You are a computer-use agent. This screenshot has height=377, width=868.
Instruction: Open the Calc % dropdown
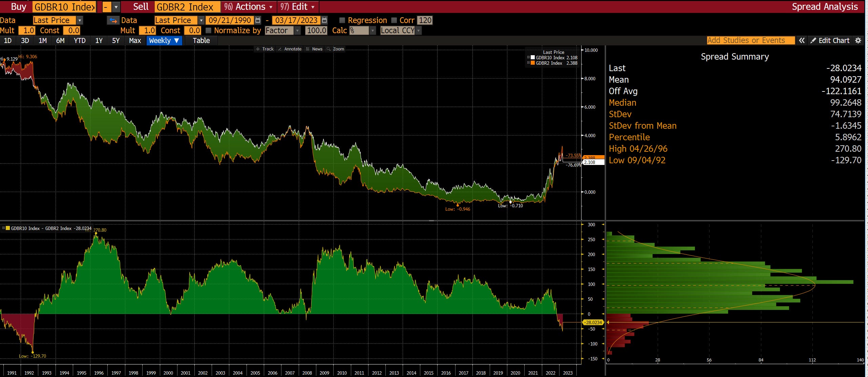point(373,30)
